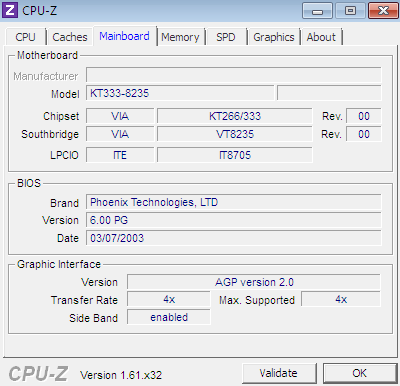The height and width of the screenshot is (386, 400).
Task: Minimize the CPU-Z window
Action: click(x=317, y=11)
